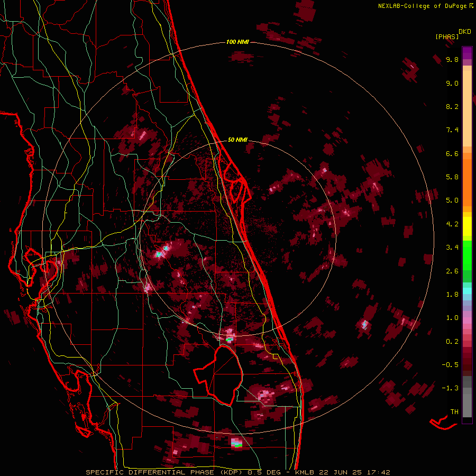Click the -1.3 value on the color scale
This screenshot has height=476, width=476.
point(450,388)
